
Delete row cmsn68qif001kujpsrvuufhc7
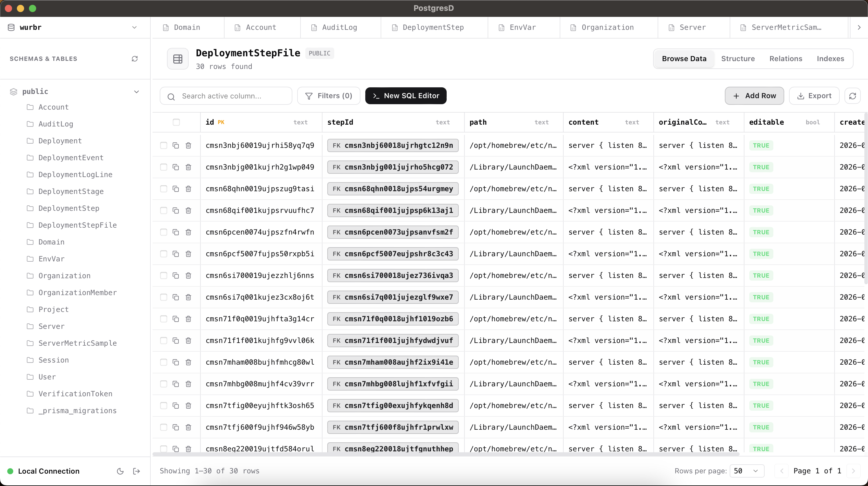click(188, 210)
